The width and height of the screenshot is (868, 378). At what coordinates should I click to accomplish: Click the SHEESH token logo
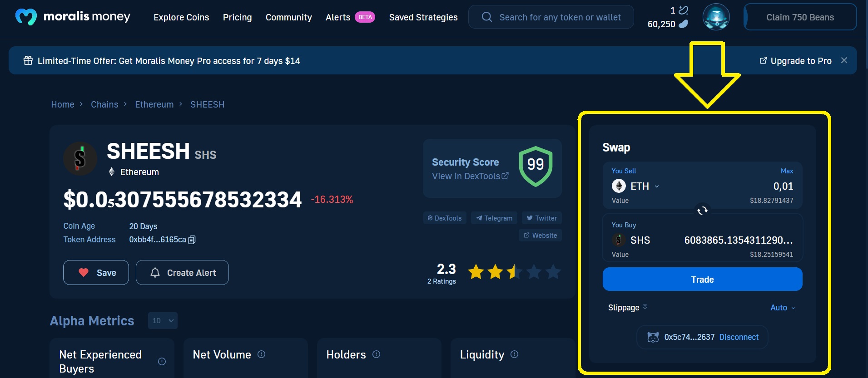[80, 158]
